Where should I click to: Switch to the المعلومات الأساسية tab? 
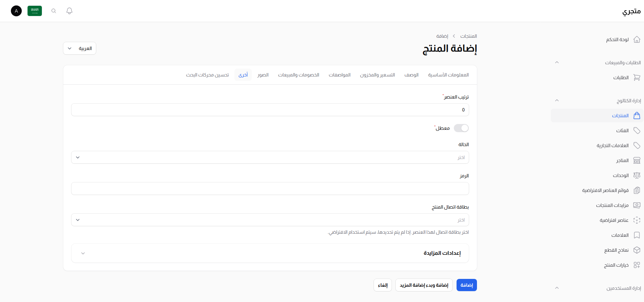448,75
